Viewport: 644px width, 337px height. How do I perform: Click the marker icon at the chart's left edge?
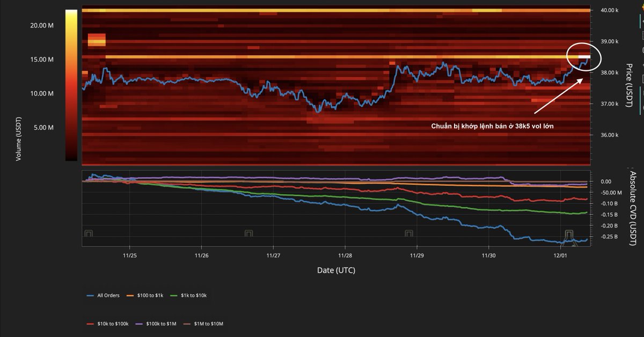(x=89, y=233)
